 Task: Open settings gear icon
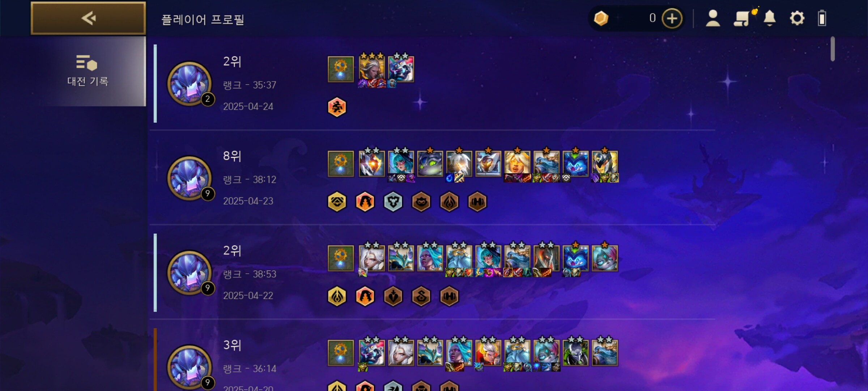click(797, 18)
